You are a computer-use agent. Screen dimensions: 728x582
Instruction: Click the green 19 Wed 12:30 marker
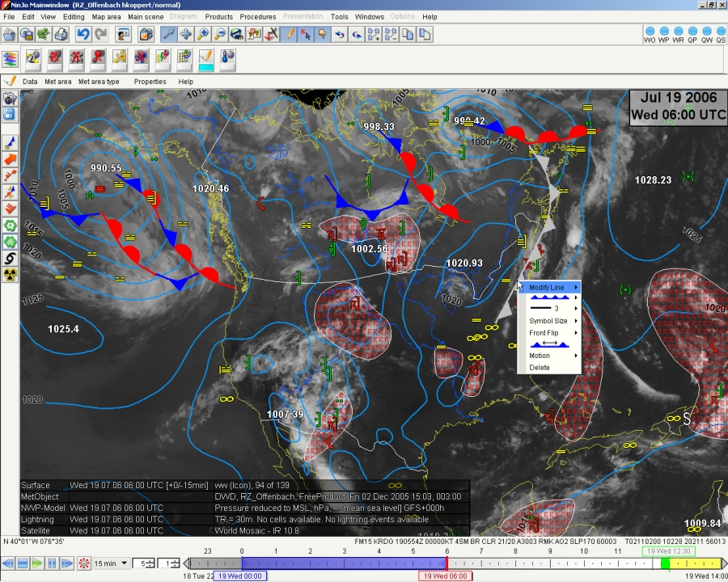669,551
